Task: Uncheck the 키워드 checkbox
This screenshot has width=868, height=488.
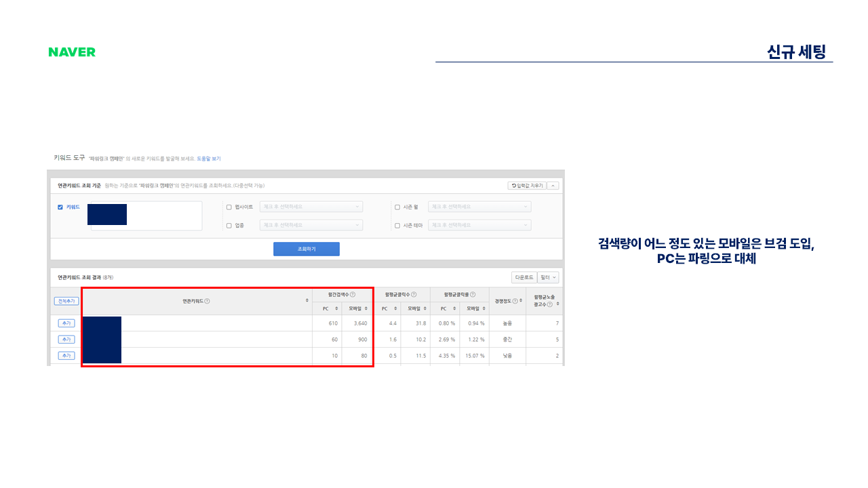Action: pyautogui.click(x=60, y=207)
